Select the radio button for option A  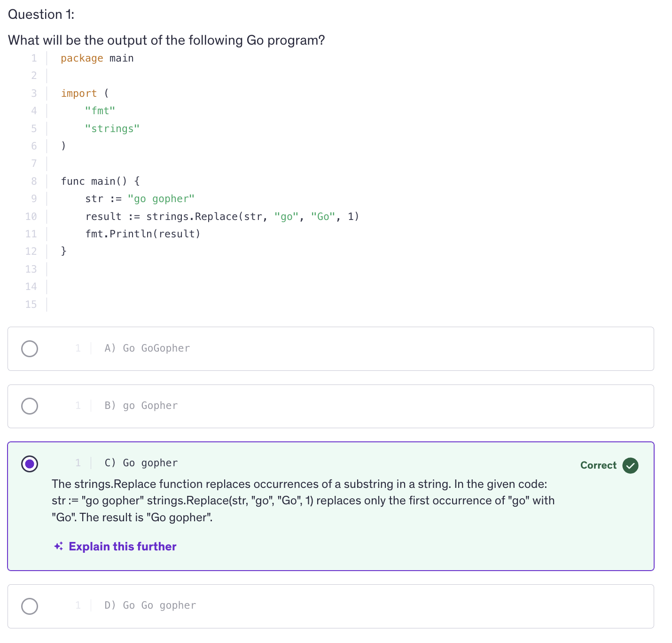pos(30,349)
